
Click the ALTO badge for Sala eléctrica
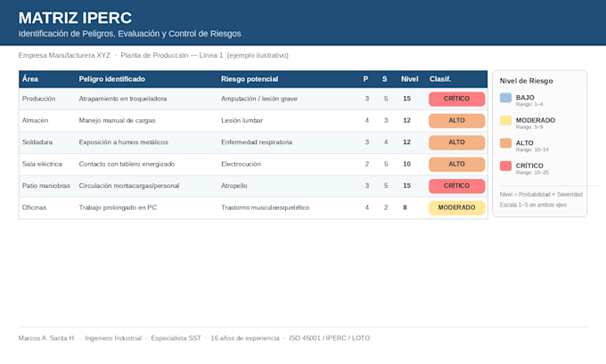coord(456,164)
